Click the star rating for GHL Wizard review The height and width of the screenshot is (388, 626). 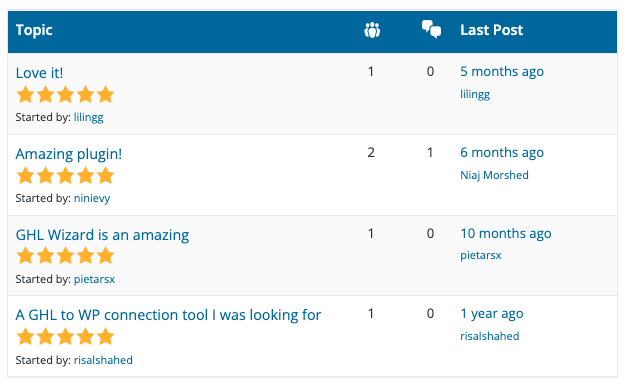pos(65,255)
